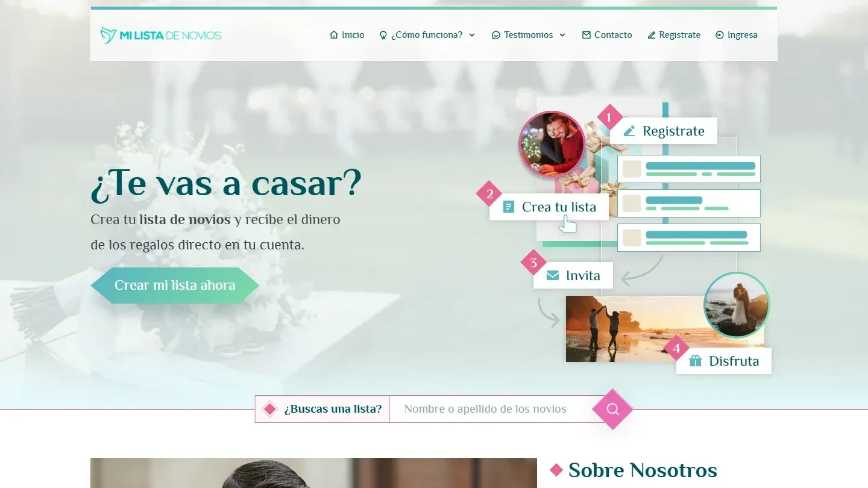This screenshot has height=488, width=868.
Task: Click the login arrow icon beside Ingresa
Action: [x=719, y=35]
